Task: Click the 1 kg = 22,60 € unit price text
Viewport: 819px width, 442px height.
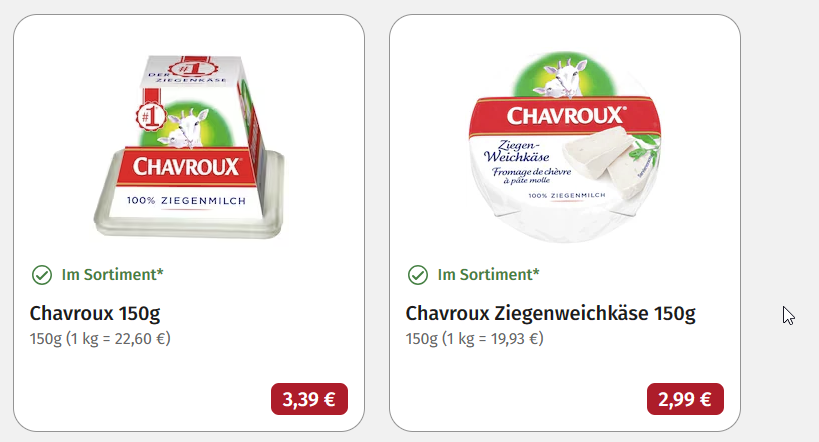Action: click(118, 339)
